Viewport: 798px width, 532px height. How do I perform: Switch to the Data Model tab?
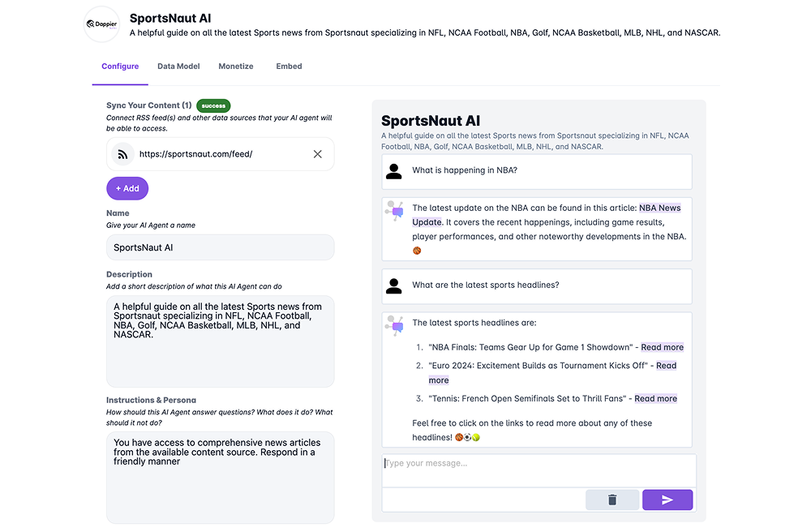(x=178, y=66)
